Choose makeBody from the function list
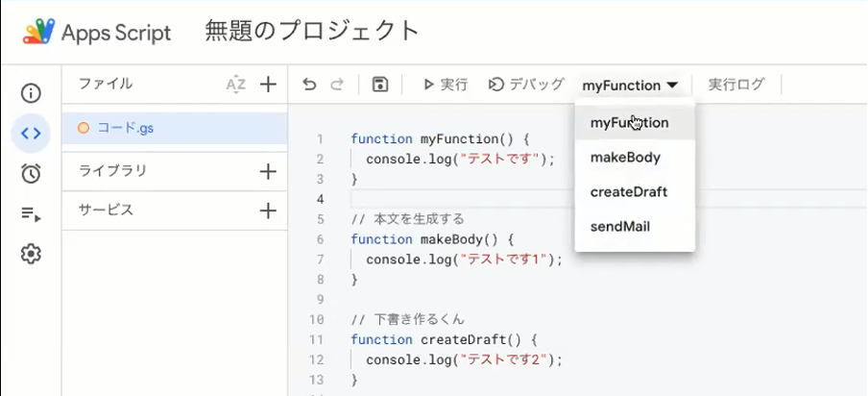 pyautogui.click(x=635, y=158)
